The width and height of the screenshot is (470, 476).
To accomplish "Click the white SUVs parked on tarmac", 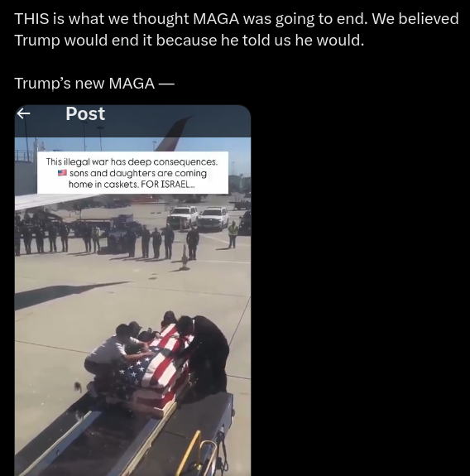I will click(x=198, y=218).
